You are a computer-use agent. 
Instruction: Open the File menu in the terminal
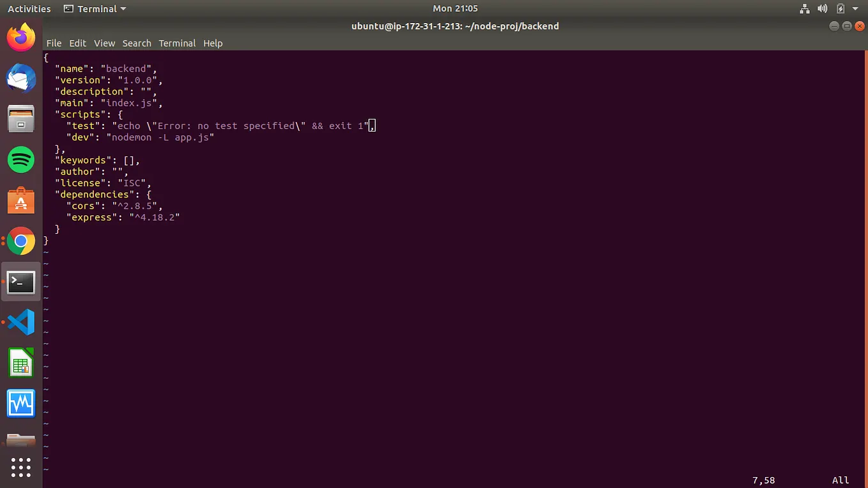click(54, 43)
